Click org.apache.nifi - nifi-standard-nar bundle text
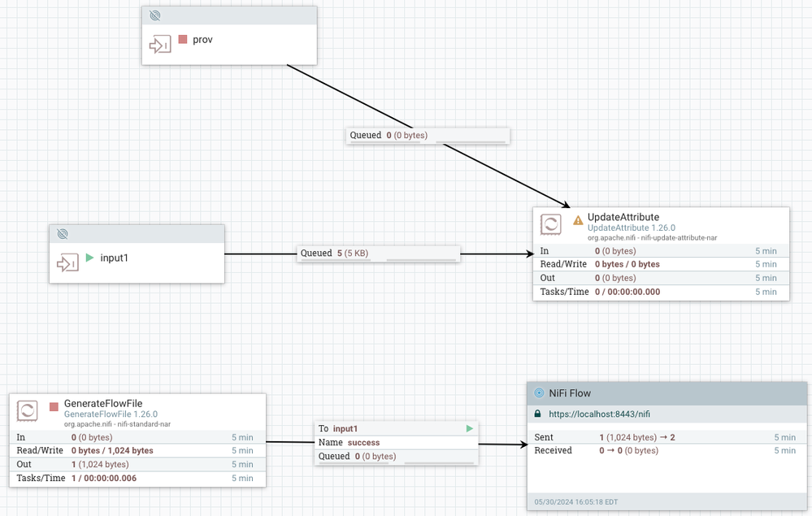812x516 pixels. pos(117,424)
